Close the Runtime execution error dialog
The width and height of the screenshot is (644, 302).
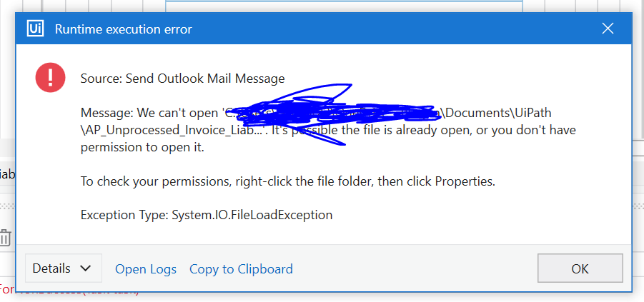[608, 29]
